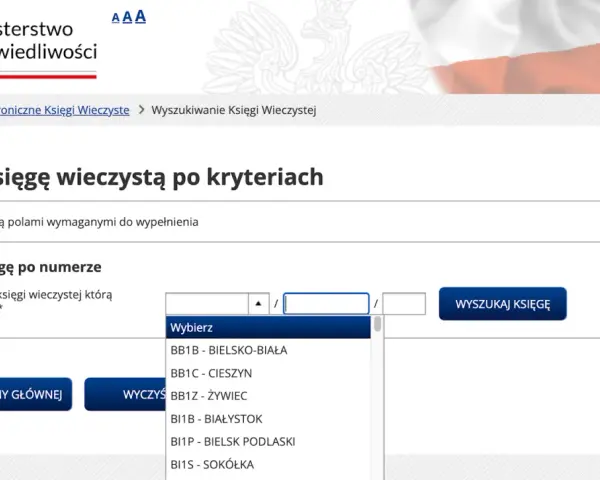The height and width of the screenshot is (480, 600).
Task: Click the WYCZYŚĆ clear button
Action: tap(125, 394)
